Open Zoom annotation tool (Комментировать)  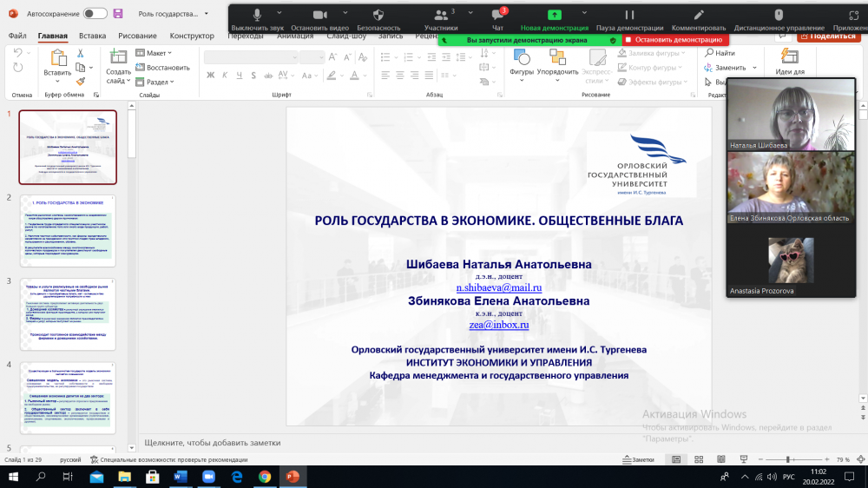click(699, 16)
